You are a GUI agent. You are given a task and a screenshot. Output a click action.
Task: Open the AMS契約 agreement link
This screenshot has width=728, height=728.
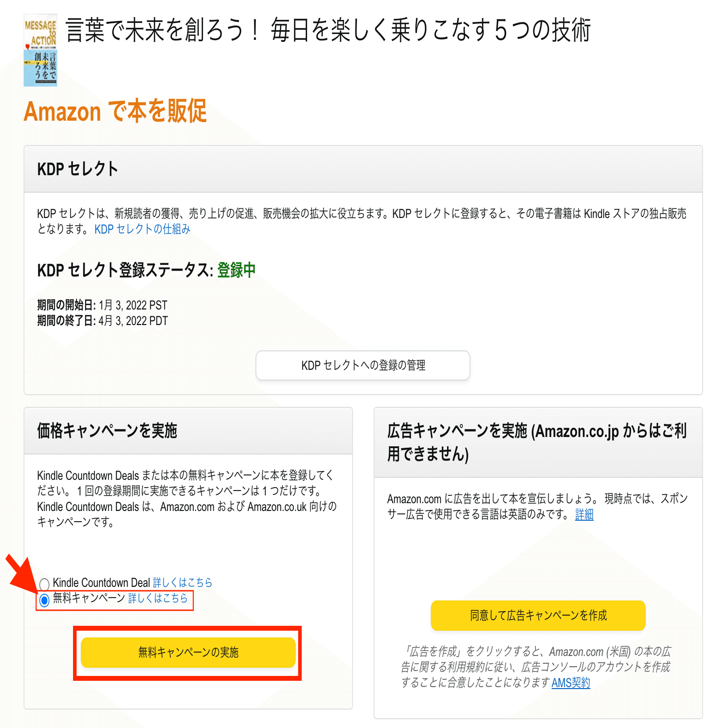click(x=570, y=683)
